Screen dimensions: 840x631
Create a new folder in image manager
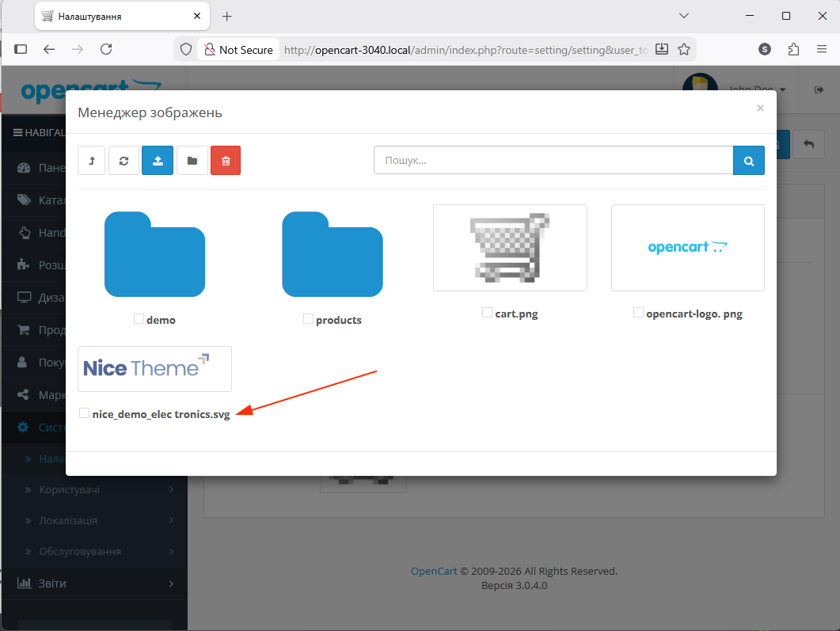pos(192,160)
